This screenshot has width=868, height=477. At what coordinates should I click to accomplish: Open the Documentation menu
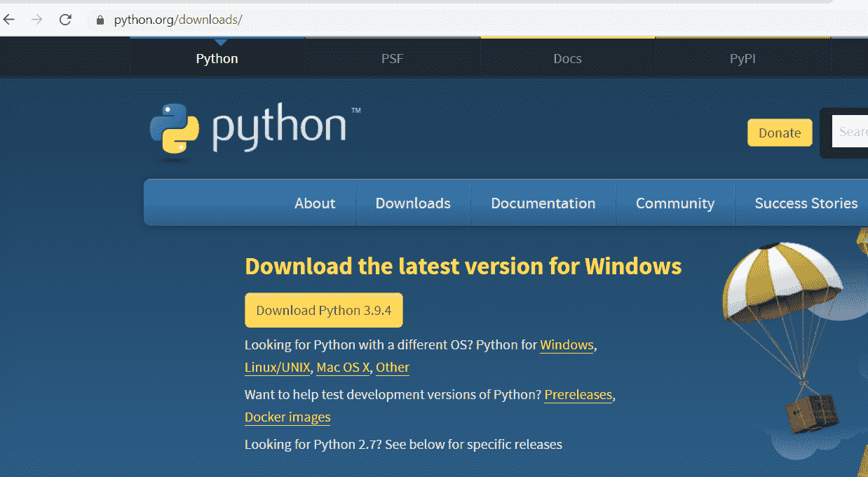[543, 203]
